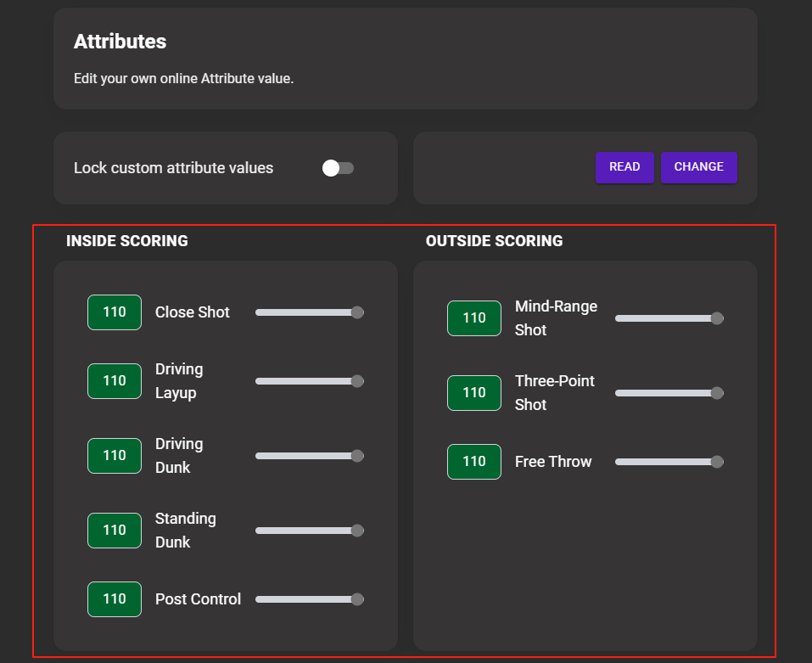This screenshot has height=663, width=812.
Task: Click the Mind-Range Shot slider handle
Action: pyautogui.click(x=717, y=318)
